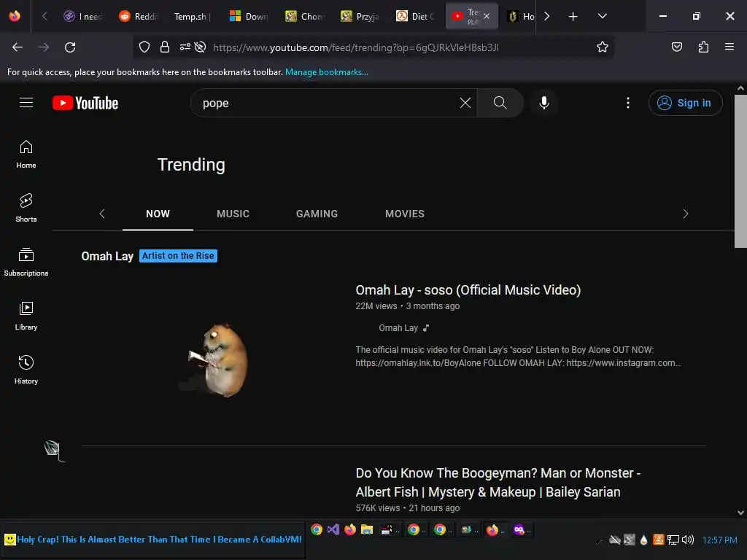747x560 pixels.
Task: Go to YouTube home via logo
Action: coord(85,103)
